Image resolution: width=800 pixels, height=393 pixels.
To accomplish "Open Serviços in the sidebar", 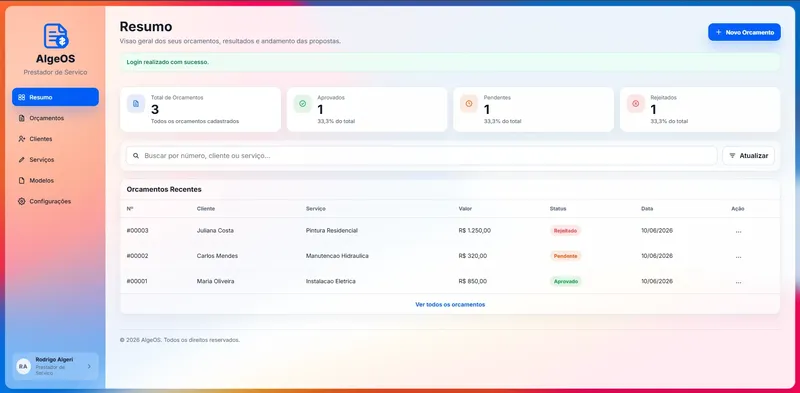I will click(56, 160).
